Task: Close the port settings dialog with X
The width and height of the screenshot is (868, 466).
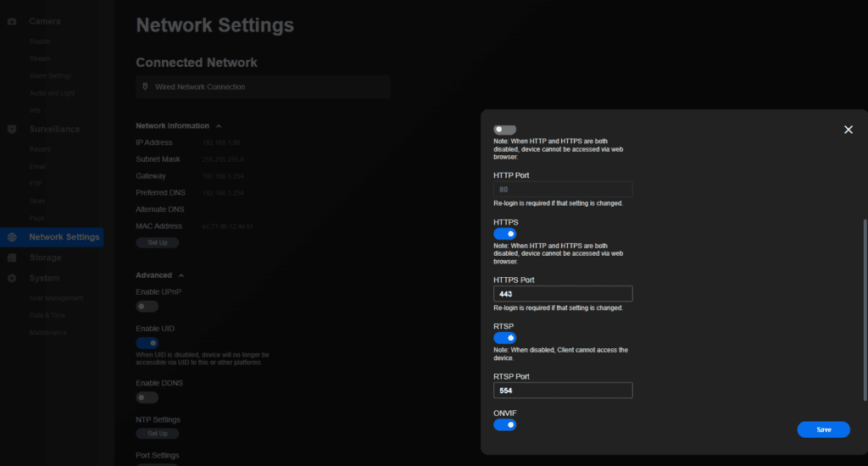Action: [848, 130]
